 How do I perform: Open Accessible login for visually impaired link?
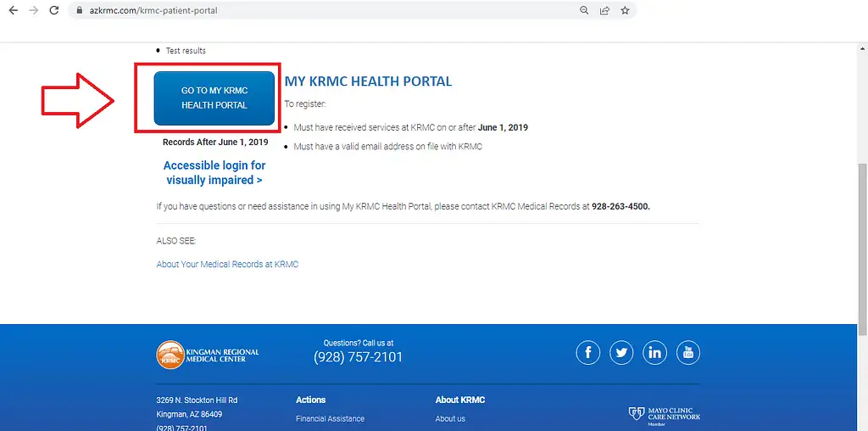(x=214, y=172)
